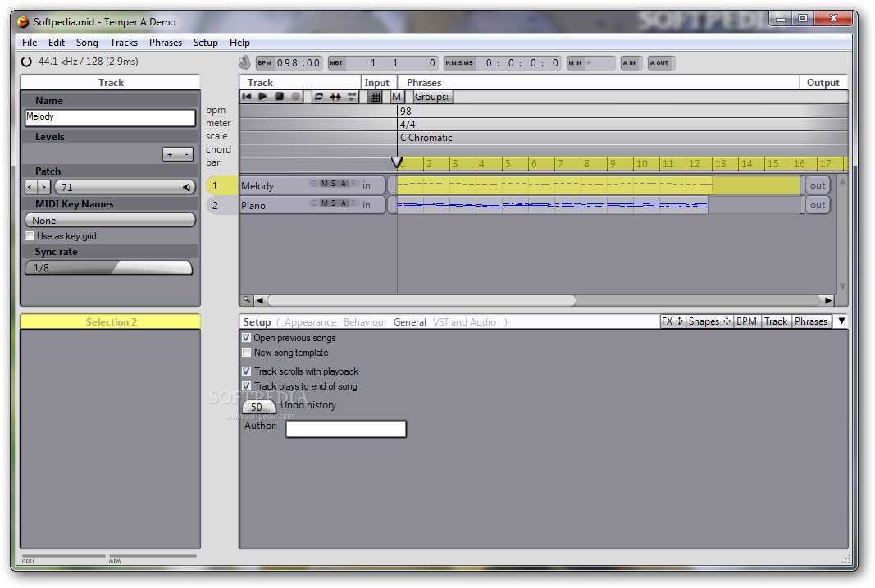Solo the Piano track with its S button
875x588 pixels.
(x=333, y=203)
